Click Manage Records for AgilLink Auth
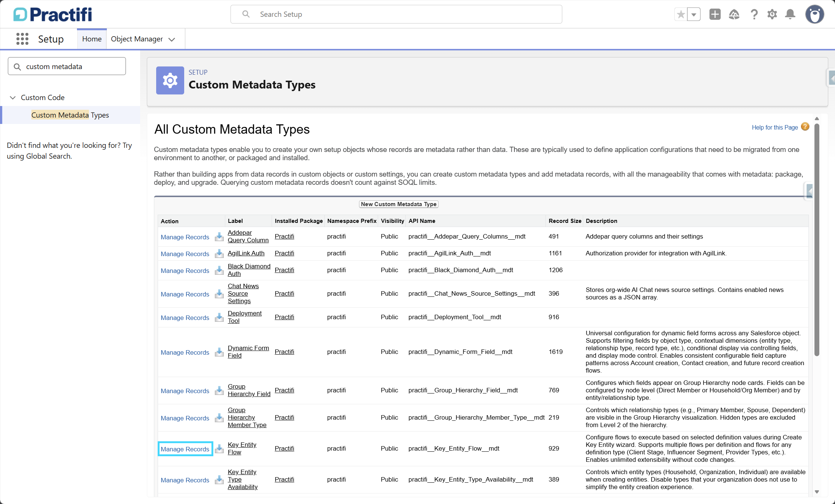 click(x=185, y=254)
